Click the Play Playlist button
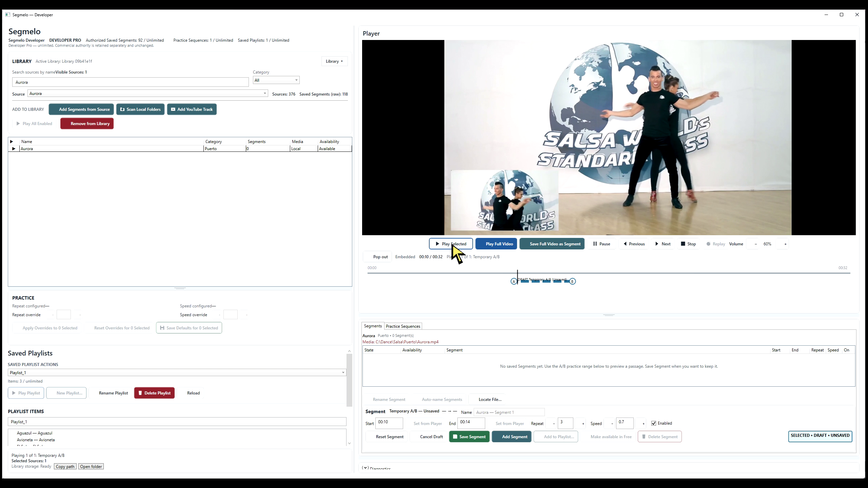The width and height of the screenshot is (868, 488). tap(26, 393)
